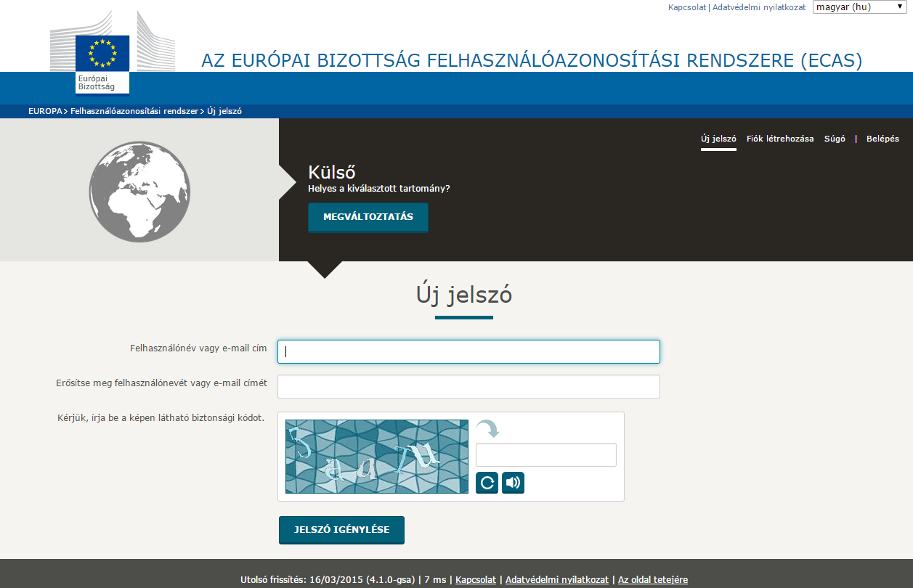This screenshot has height=588, width=913.
Task: Click the globe image in the banner
Action: (139, 192)
